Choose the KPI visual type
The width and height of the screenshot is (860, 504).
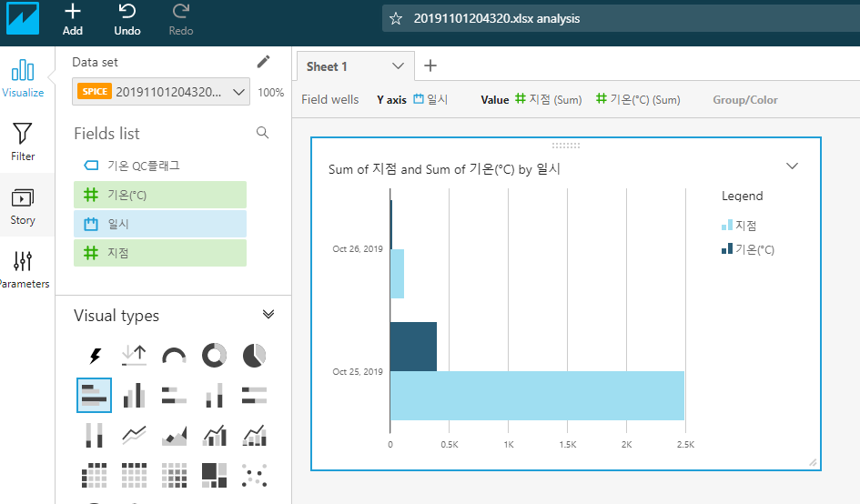coord(134,356)
